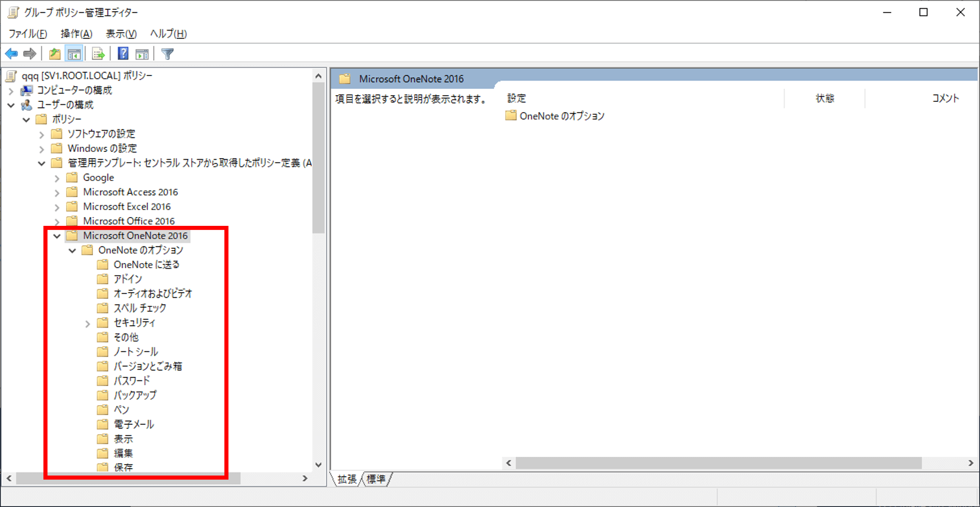Click tree pane horizontal scroll right arrow
This screenshot has width=980, height=507.
(x=305, y=479)
